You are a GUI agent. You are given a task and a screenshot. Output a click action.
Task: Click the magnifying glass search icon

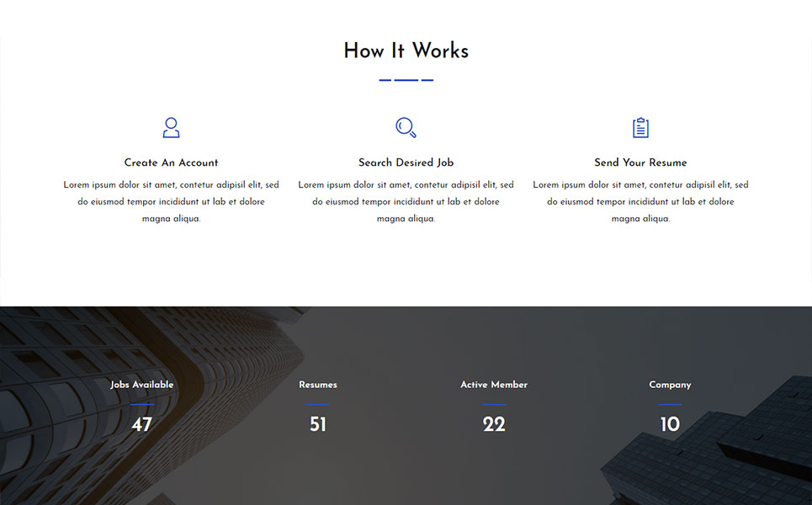pos(406,127)
